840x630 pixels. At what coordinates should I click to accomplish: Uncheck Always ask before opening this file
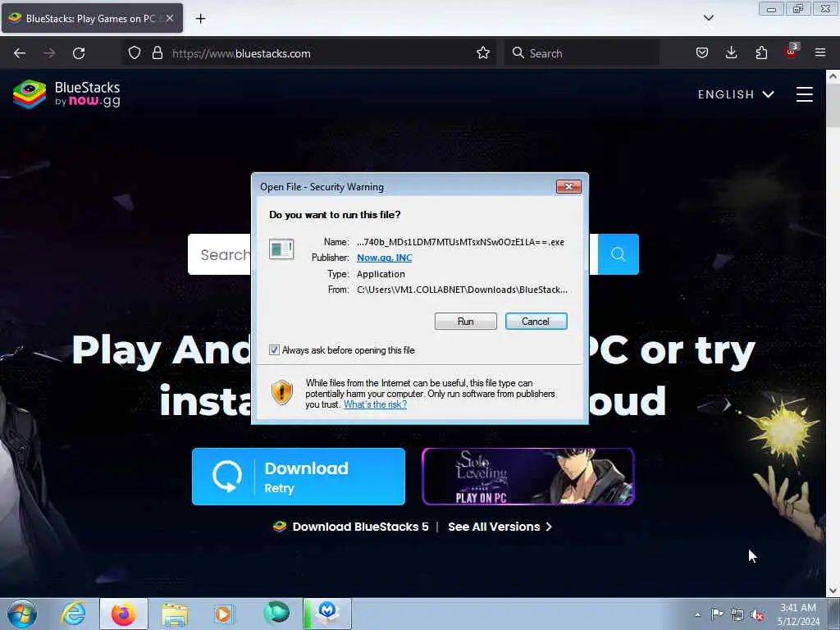click(x=274, y=349)
